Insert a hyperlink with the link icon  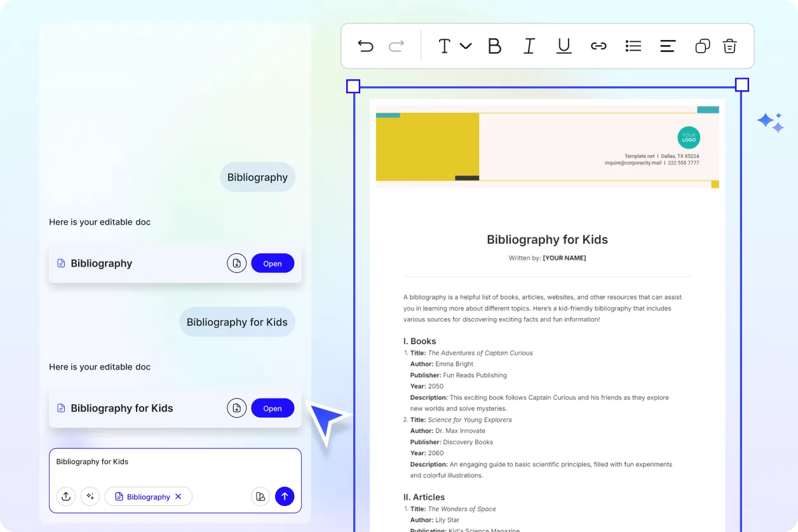[x=598, y=46]
